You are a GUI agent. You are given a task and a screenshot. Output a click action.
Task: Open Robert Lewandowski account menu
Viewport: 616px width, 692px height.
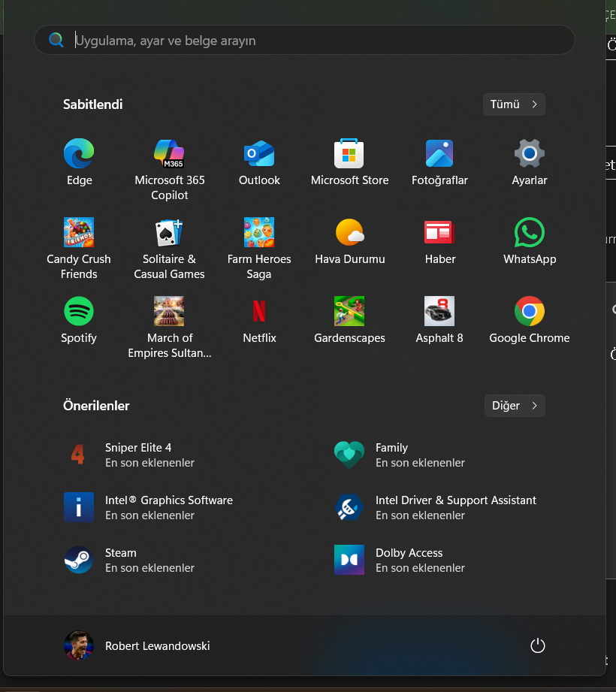point(137,645)
